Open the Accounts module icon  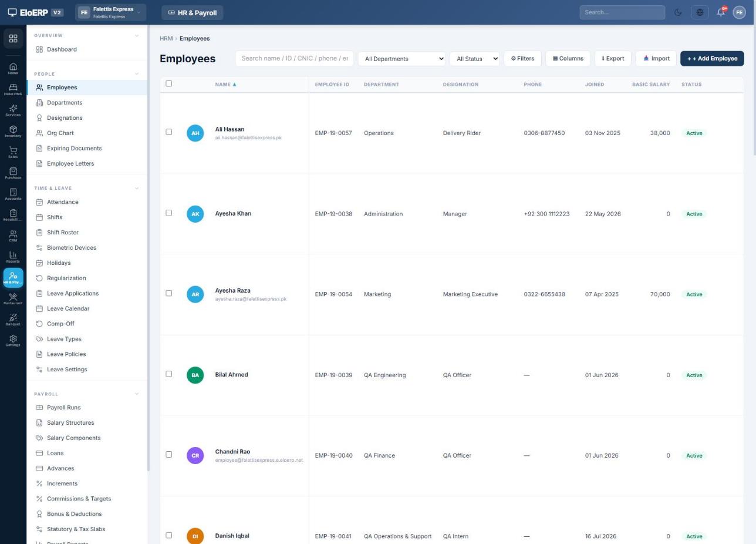[x=13, y=194]
